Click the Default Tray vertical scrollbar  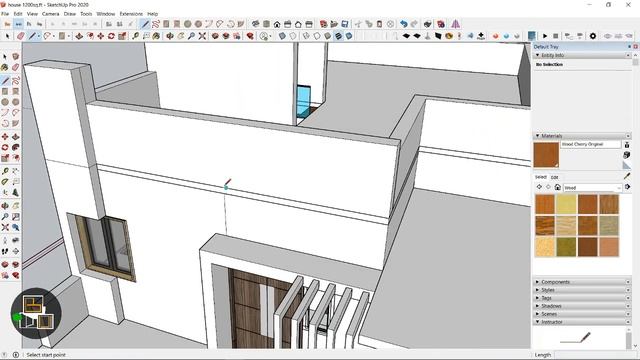click(x=636, y=200)
